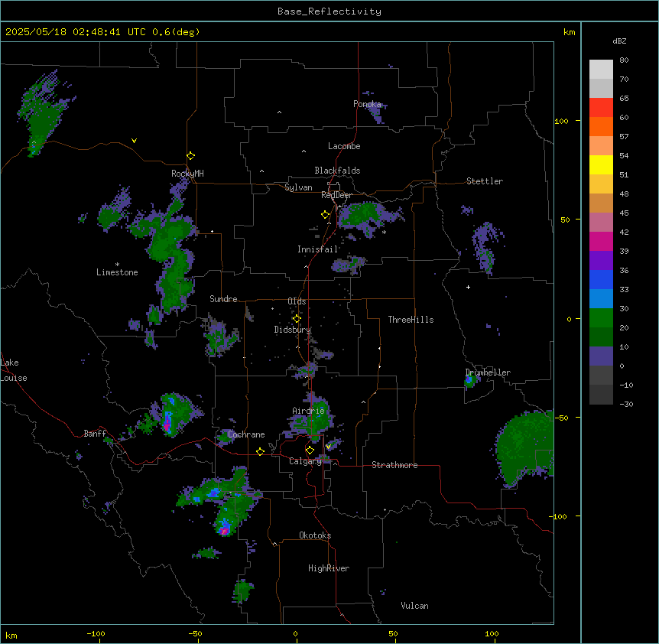Click the km unit label beside the timestamp
Image resolution: width=659 pixels, height=644 pixels.
(x=570, y=32)
